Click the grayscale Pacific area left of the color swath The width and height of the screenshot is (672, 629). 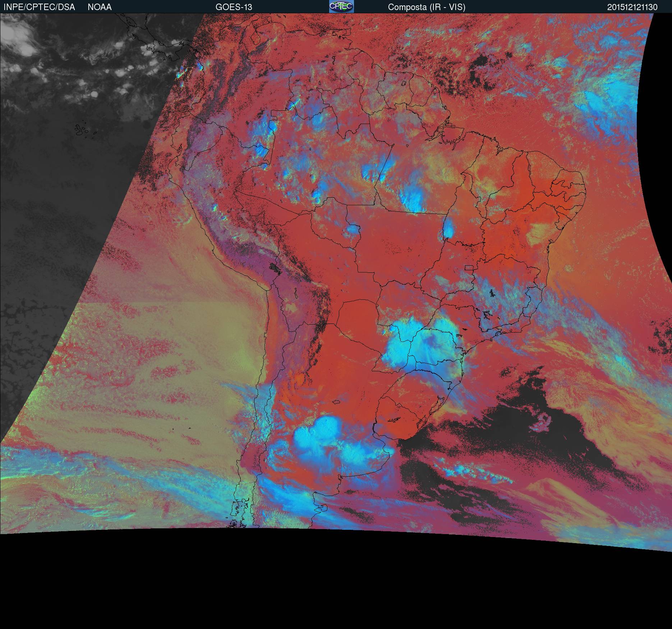pos(54,216)
